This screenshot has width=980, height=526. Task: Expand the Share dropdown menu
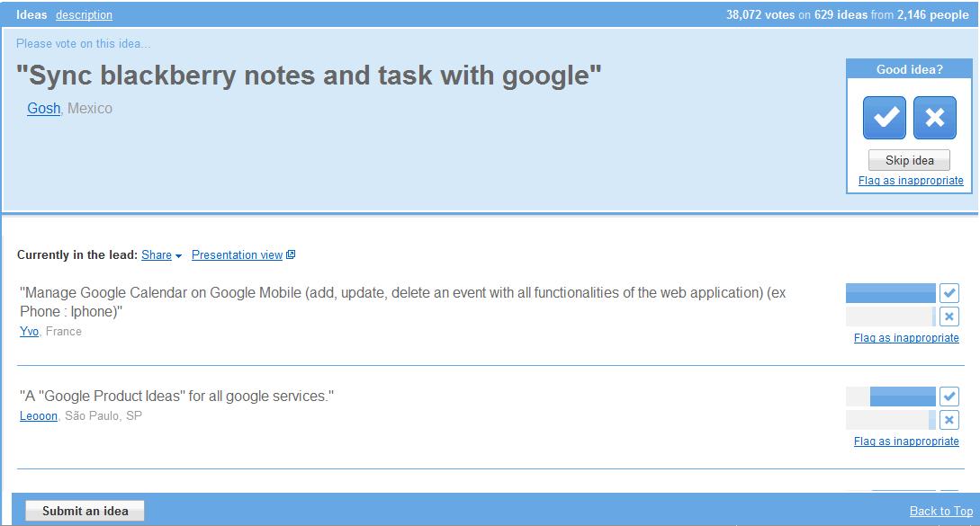[x=155, y=254]
